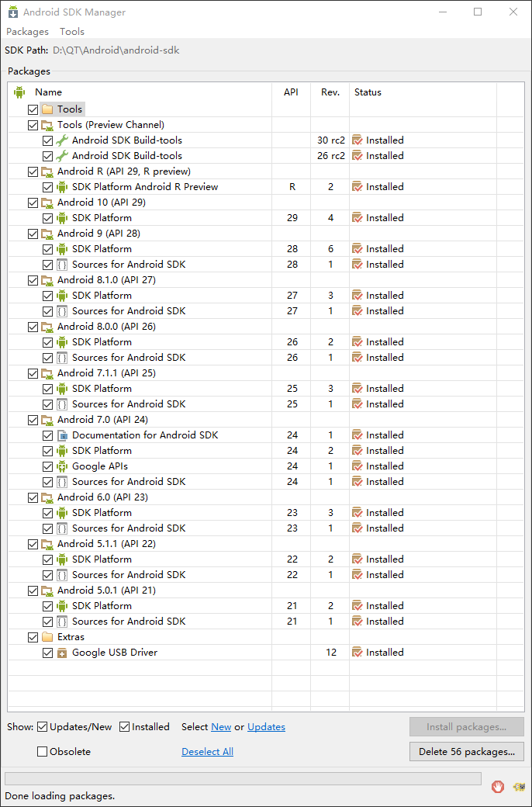
Task: Click the sources icon for API 25 Sources
Action: click(62, 404)
